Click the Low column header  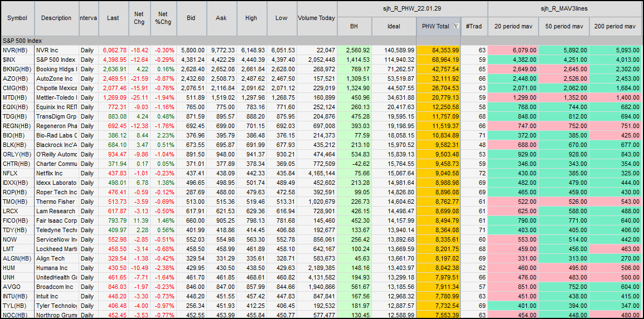click(x=282, y=18)
